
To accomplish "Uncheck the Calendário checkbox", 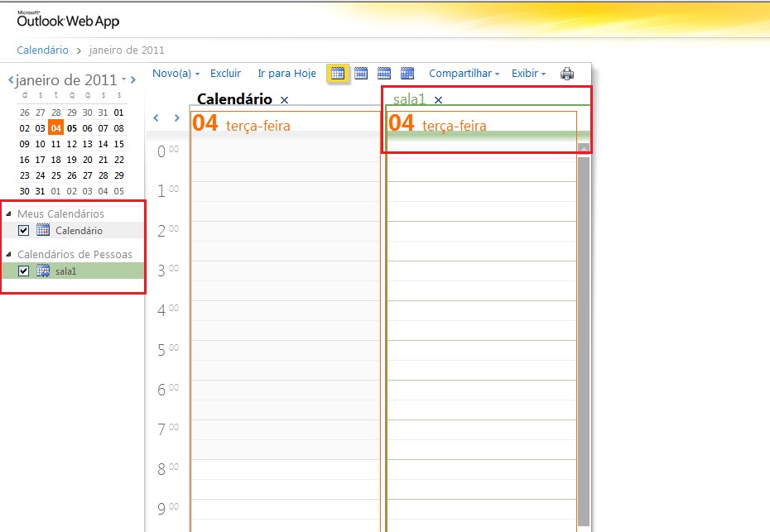I will tap(24, 231).
